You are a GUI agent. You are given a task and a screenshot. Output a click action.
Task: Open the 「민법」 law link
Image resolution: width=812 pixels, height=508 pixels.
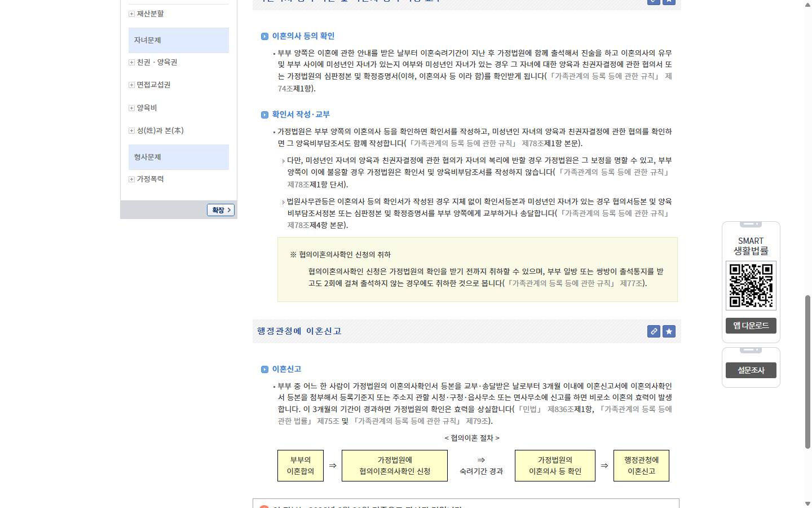(529, 409)
